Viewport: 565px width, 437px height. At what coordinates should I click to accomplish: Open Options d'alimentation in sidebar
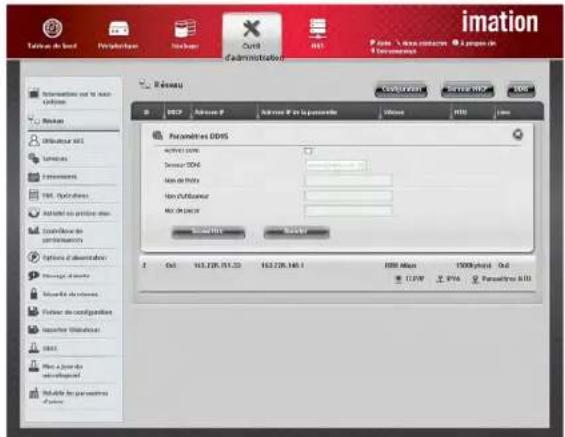[74, 258]
